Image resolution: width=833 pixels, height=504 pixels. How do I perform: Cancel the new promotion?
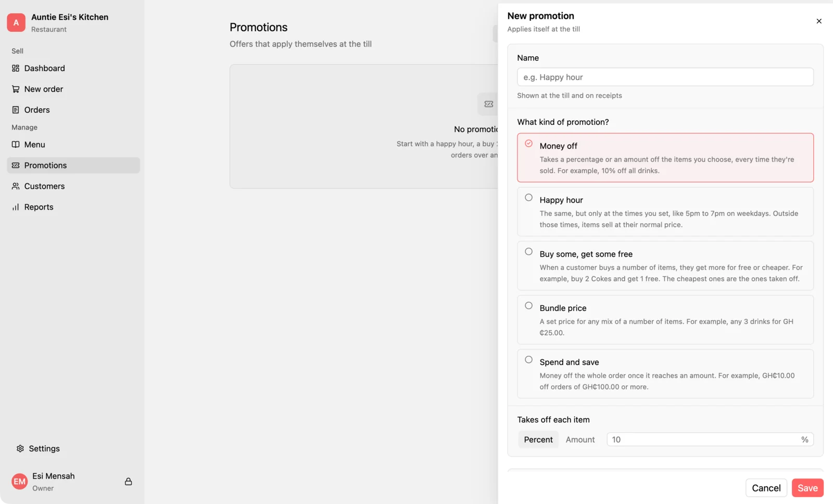pos(766,488)
